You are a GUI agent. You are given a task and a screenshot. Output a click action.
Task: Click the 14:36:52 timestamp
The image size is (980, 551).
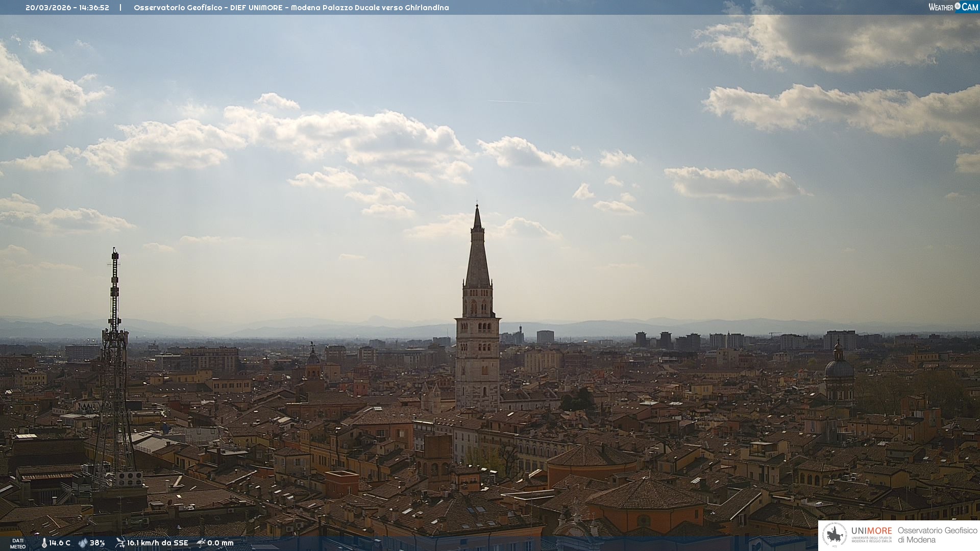coord(94,8)
